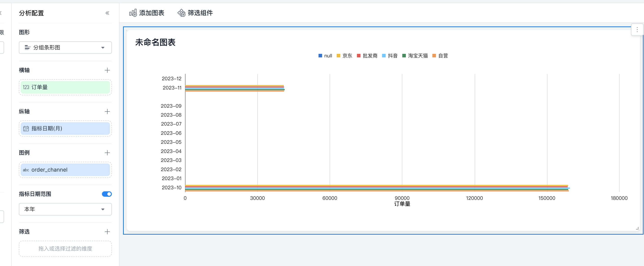
Task: Collapse the 分析配置 panel
Action: click(x=107, y=13)
